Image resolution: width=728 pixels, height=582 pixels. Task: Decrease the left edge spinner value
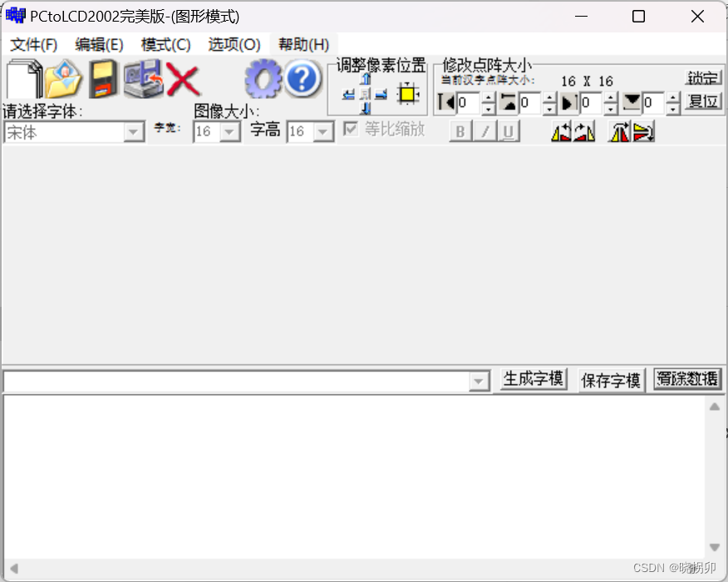pyautogui.click(x=488, y=109)
